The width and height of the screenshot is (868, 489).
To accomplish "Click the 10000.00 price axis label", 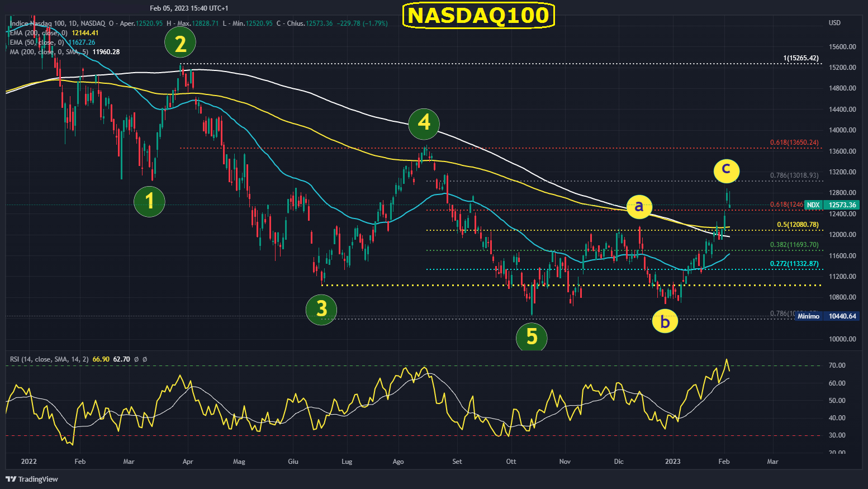I will point(842,339).
